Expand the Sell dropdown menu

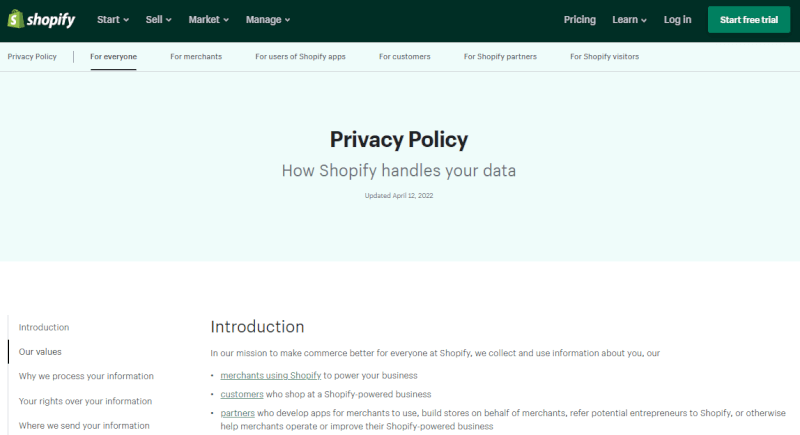[x=158, y=19]
